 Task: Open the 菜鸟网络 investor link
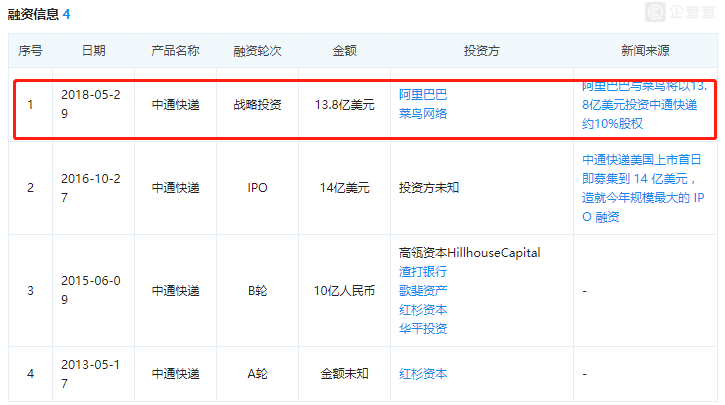[423, 114]
